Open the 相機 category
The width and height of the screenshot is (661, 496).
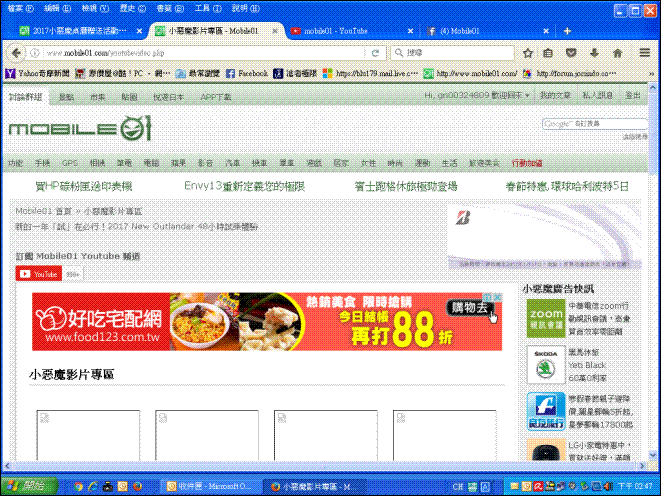click(x=97, y=163)
